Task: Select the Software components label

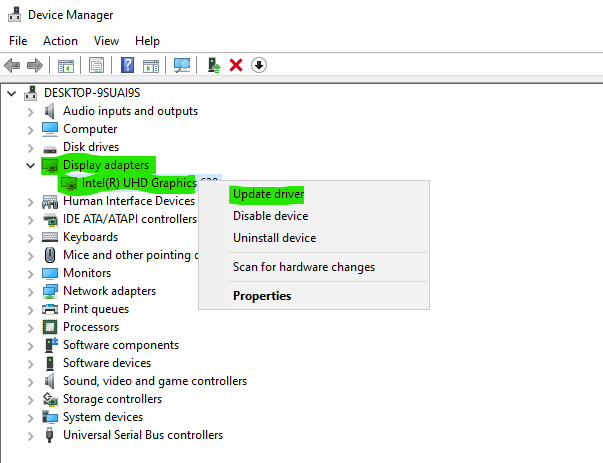Action: [x=121, y=345]
